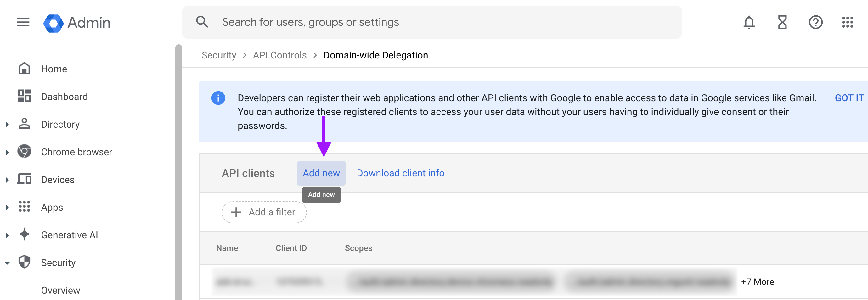This screenshot has height=300, width=868.
Task: Click the blue info icon in banner
Action: pos(218,98)
